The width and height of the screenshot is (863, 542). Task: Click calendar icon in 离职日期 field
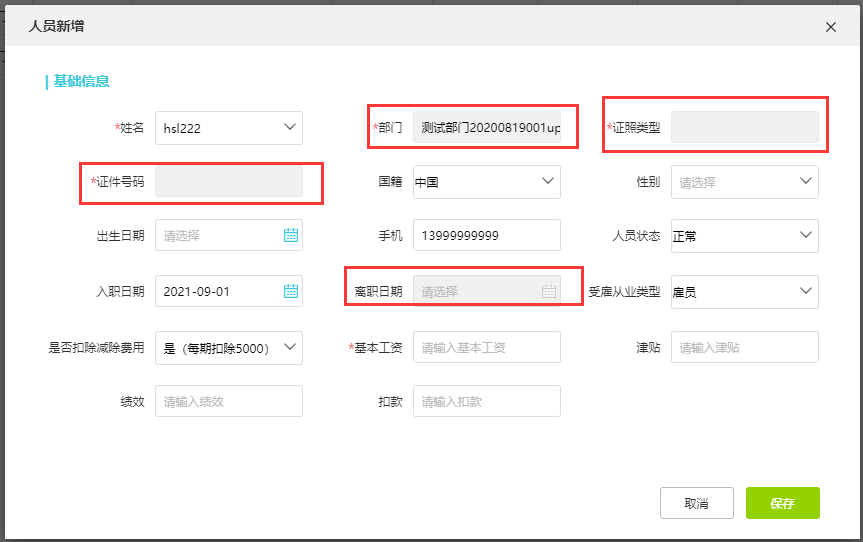[548, 292]
